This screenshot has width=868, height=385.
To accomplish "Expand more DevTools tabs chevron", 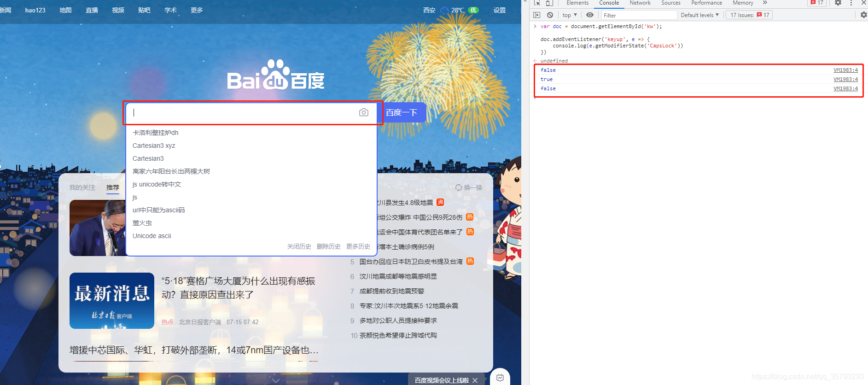I will click(765, 3).
